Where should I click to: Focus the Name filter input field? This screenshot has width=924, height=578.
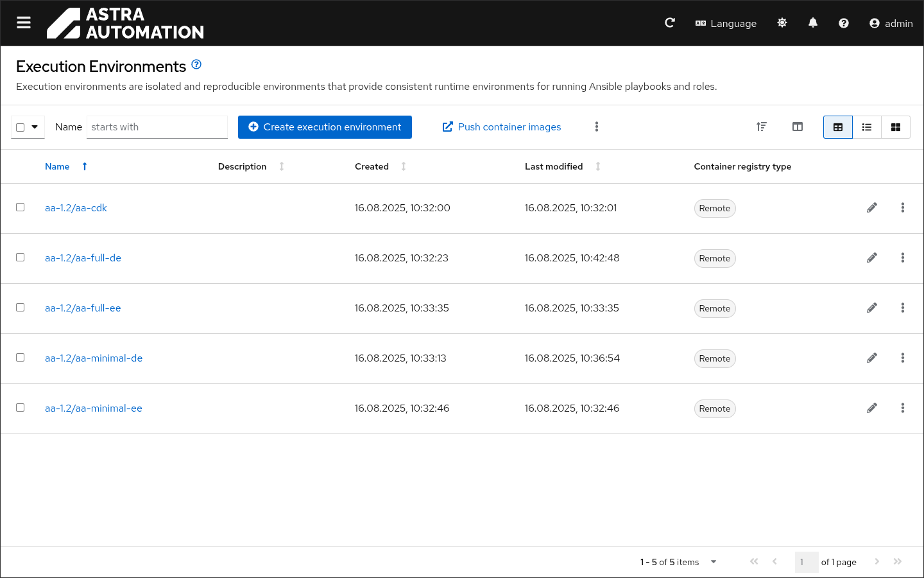[157, 127]
